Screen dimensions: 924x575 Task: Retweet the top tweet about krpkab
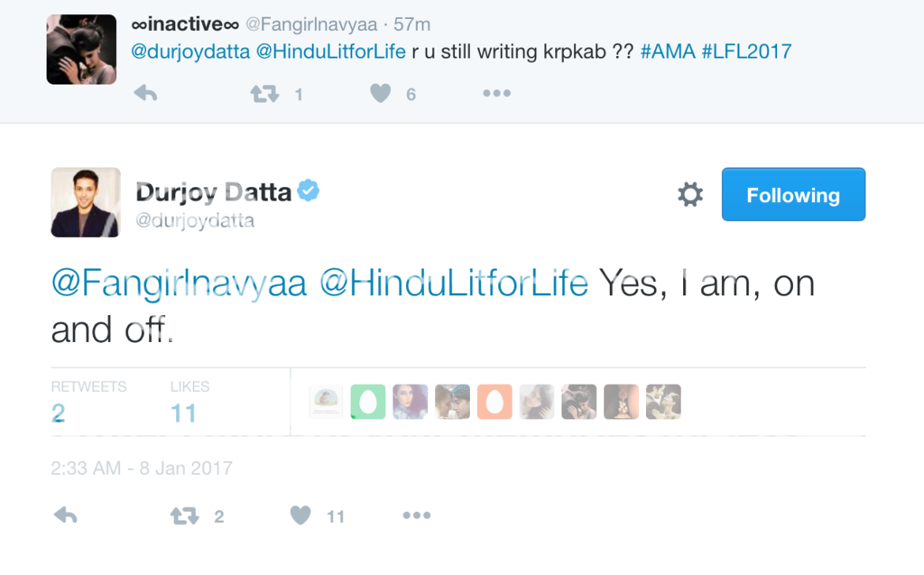[264, 94]
